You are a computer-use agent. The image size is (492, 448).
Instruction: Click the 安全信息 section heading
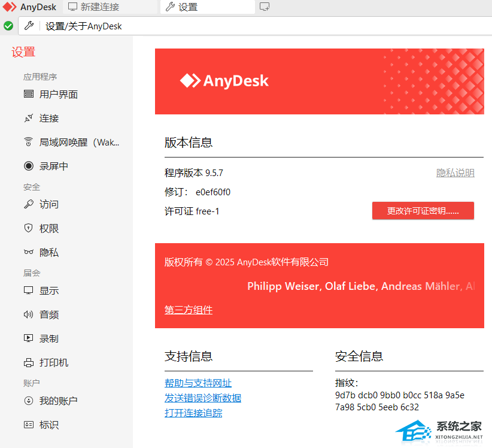pos(359,356)
